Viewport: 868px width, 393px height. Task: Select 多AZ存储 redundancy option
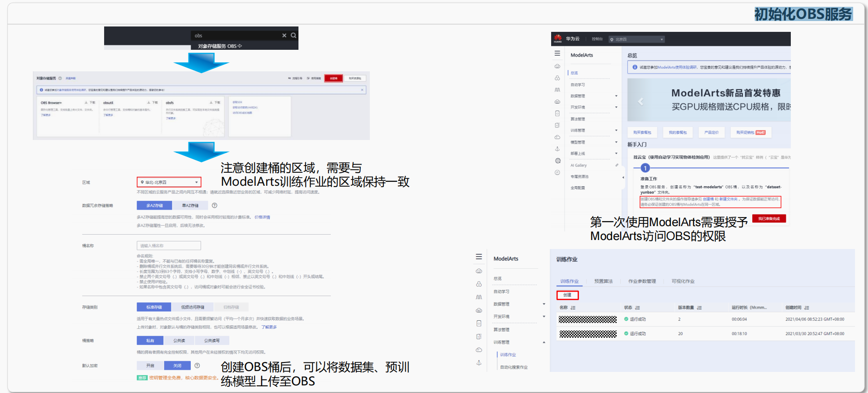(154, 205)
